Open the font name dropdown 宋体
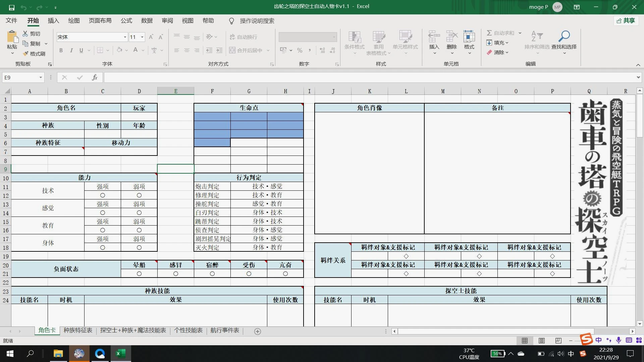Image resolution: width=644 pixels, height=362 pixels. tap(125, 37)
